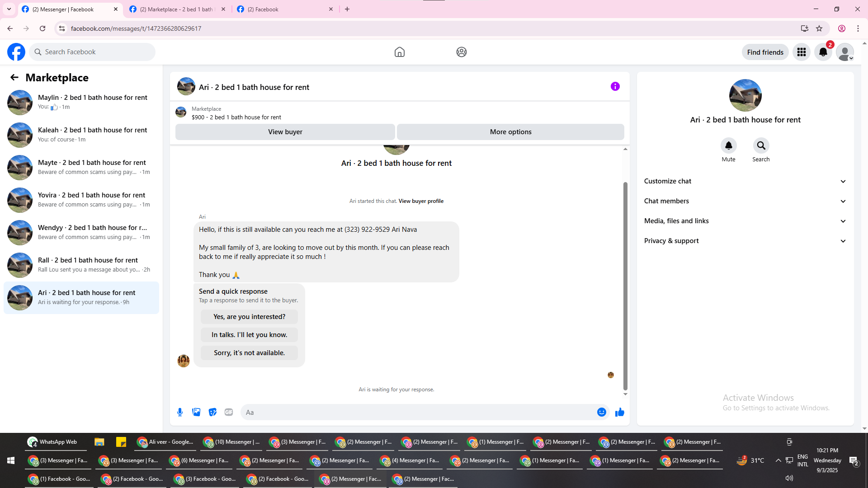Open the Facebook menu grid icon
Image resolution: width=868 pixels, height=488 pixels.
pyautogui.click(x=802, y=52)
